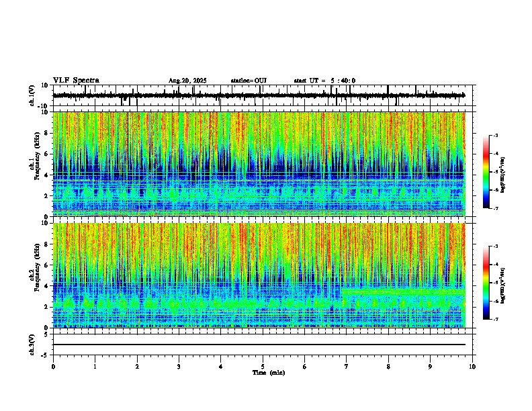Viewport: 532px width, 411px height.
Task: Click the "6" kHz tick on ch.2 spectrogram
Action: click(x=47, y=265)
